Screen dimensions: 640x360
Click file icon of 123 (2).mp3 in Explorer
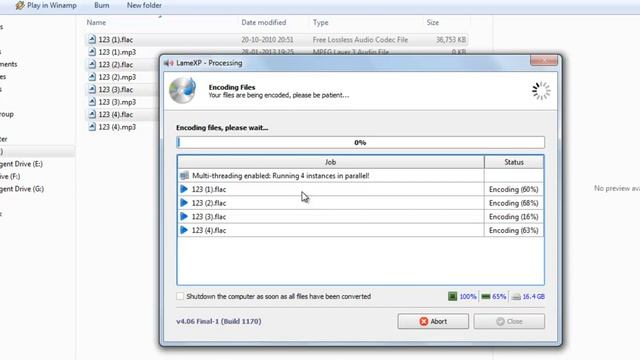click(92, 77)
